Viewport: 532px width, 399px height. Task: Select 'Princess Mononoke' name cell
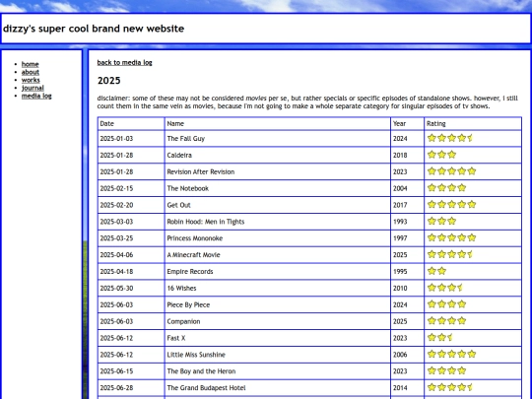(x=278, y=238)
